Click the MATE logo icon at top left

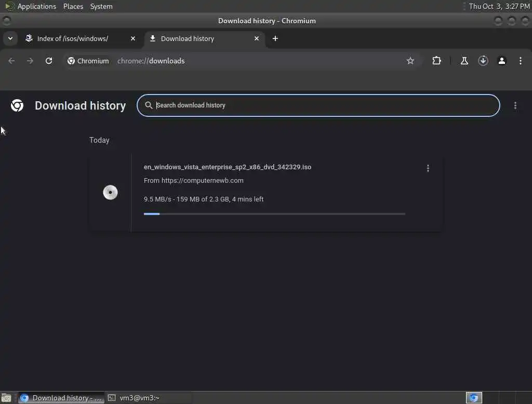coord(9,6)
